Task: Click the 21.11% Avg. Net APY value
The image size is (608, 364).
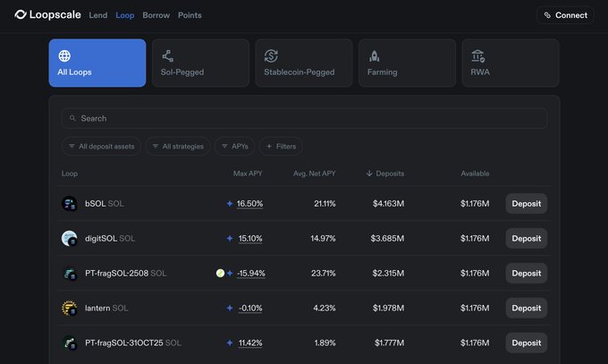Action: point(325,204)
